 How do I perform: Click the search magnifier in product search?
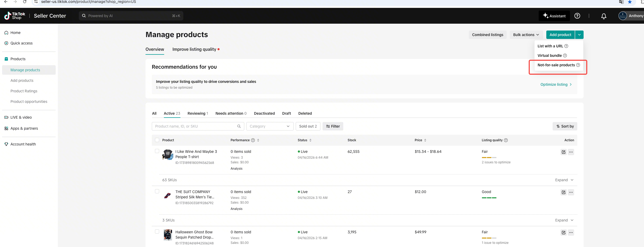tap(239, 126)
